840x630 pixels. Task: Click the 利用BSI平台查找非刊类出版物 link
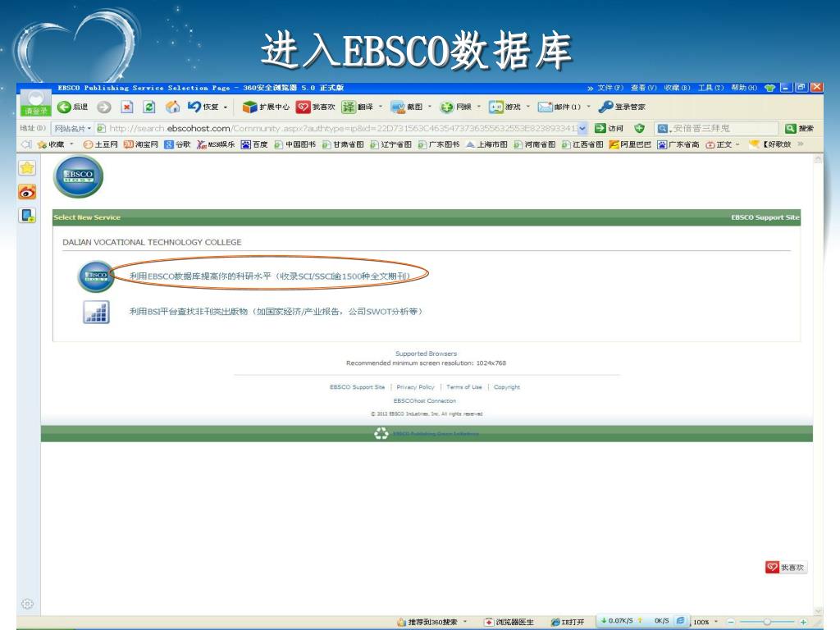pyautogui.click(x=276, y=312)
